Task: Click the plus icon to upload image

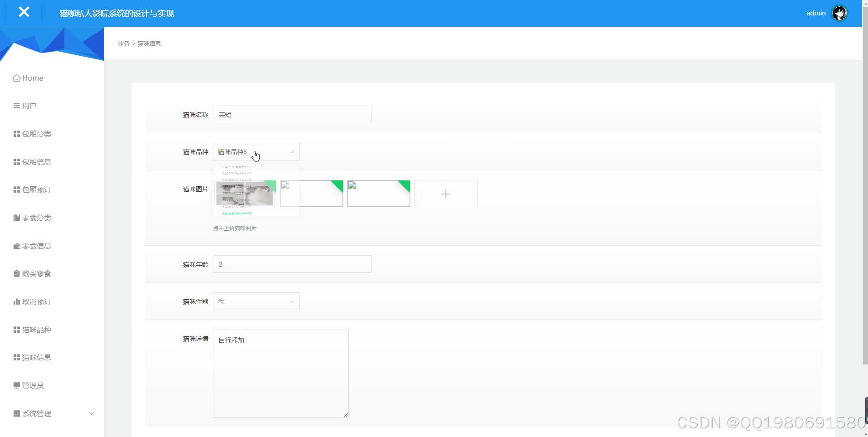Action: coord(446,194)
